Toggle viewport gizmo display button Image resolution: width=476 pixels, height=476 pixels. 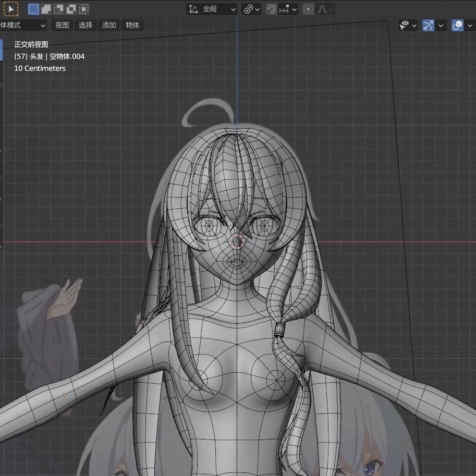[428, 26]
